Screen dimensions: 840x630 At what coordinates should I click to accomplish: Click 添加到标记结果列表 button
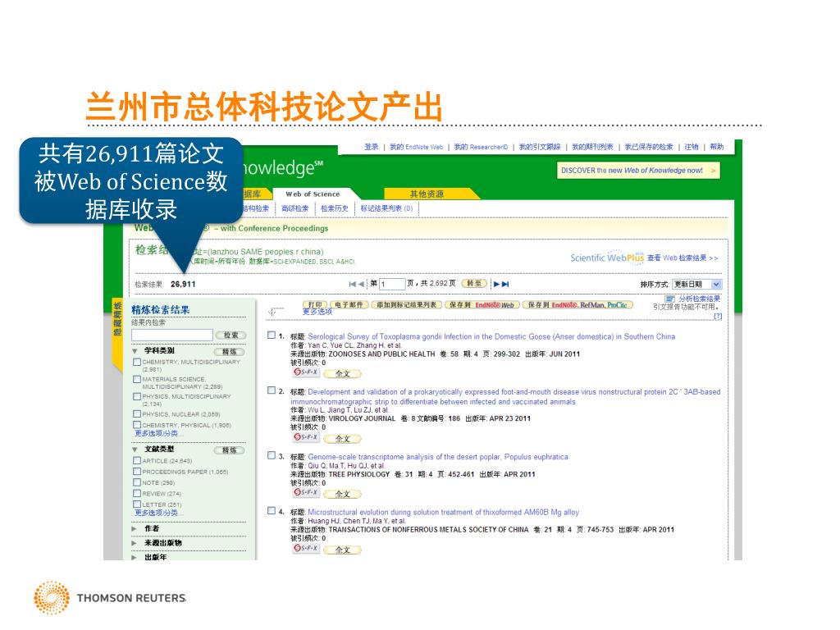tap(407, 305)
